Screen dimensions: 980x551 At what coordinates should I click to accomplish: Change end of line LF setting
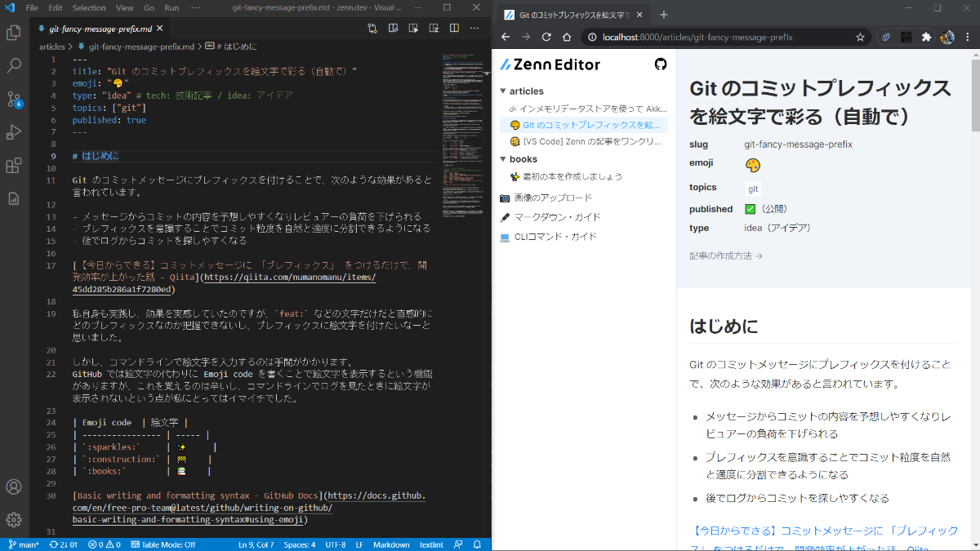point(359,544)
